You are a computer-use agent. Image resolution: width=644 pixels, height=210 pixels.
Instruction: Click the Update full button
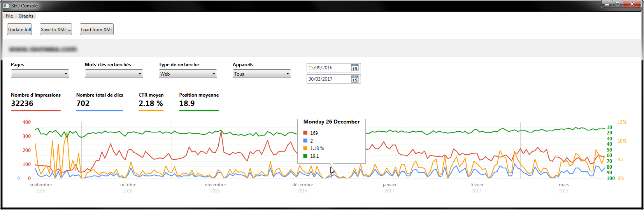pos(19,30)
